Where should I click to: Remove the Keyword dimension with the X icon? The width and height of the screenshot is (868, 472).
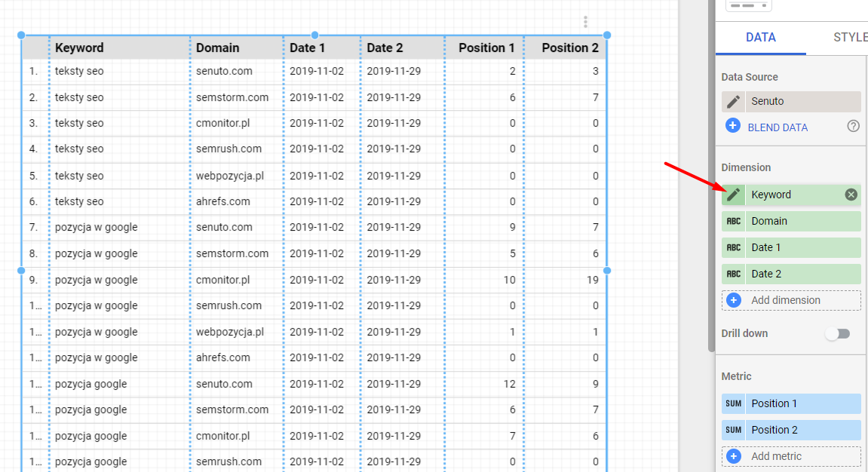[x=851, y=195]
